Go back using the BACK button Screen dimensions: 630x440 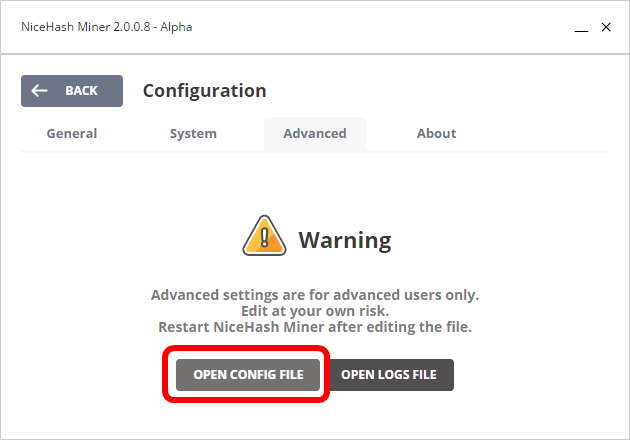[72, 91]
